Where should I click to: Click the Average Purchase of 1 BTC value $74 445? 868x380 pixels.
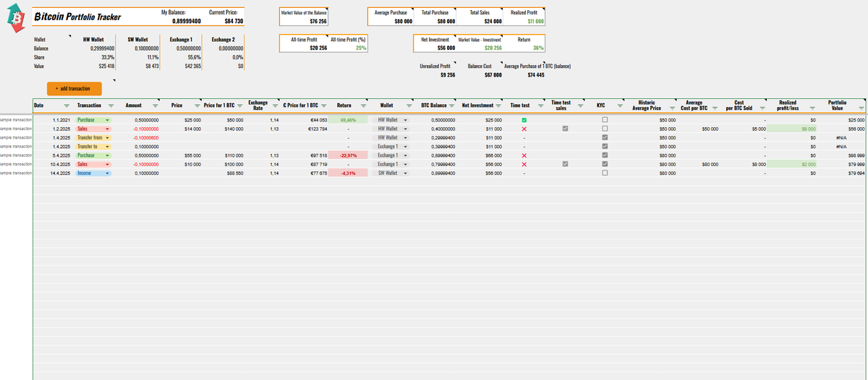pyautogui.click(x=536, y=74)
